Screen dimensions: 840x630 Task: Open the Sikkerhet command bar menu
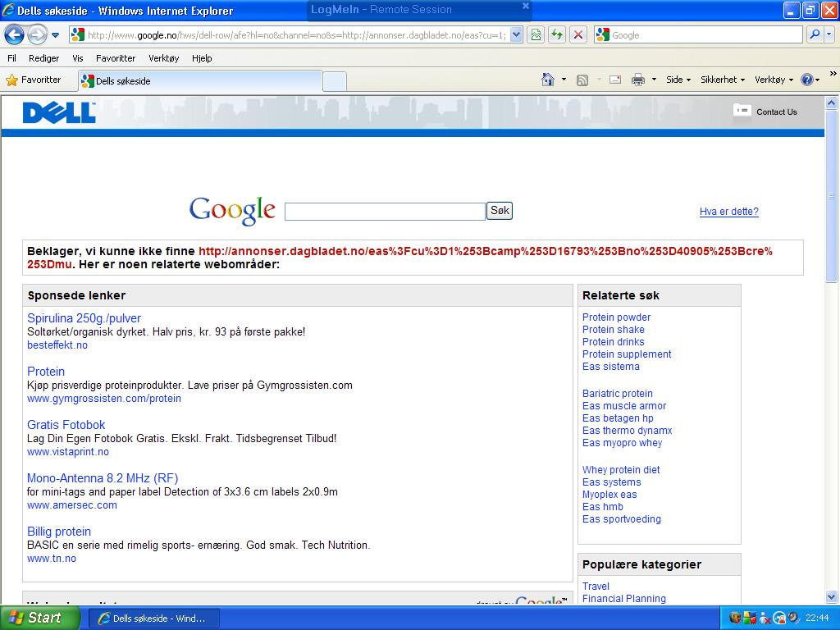[723, 80]
